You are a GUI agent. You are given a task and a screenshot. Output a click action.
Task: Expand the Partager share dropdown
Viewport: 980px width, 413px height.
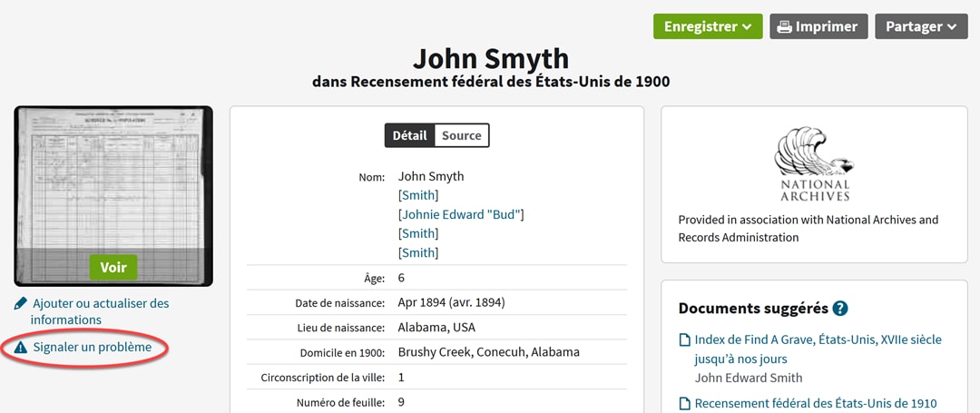921,26
